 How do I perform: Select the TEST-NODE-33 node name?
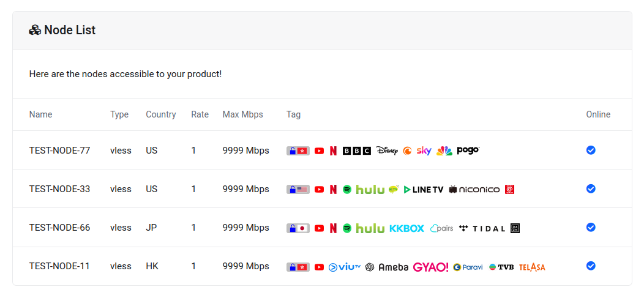(59, 189)
